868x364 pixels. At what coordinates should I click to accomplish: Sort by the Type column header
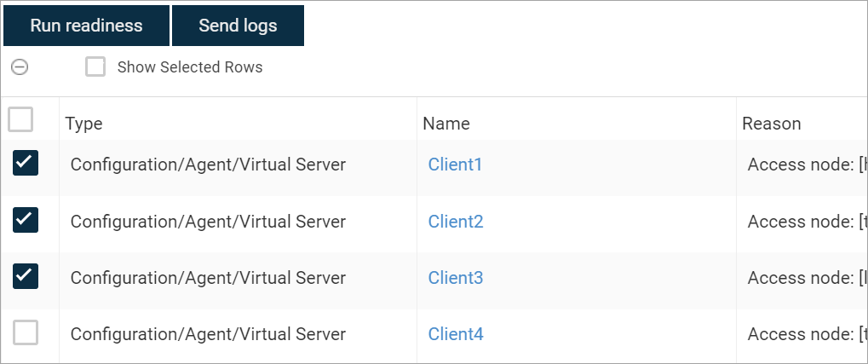tap(84, 124)
